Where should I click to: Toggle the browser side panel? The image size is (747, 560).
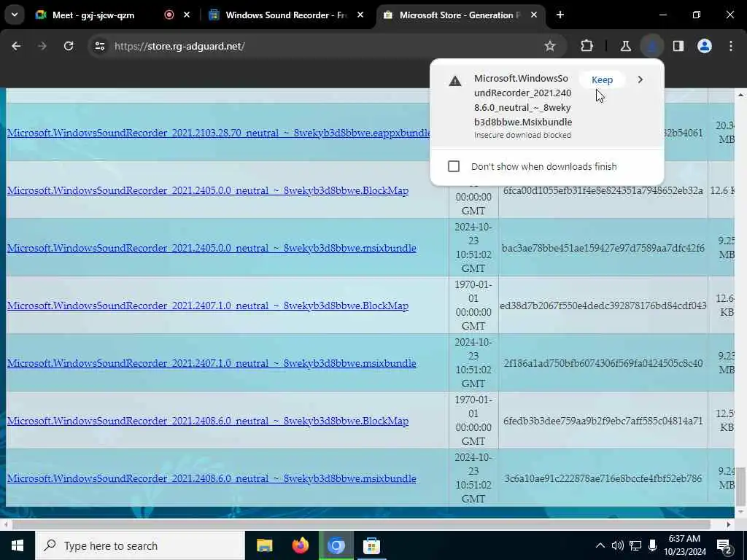pos(678,46)
